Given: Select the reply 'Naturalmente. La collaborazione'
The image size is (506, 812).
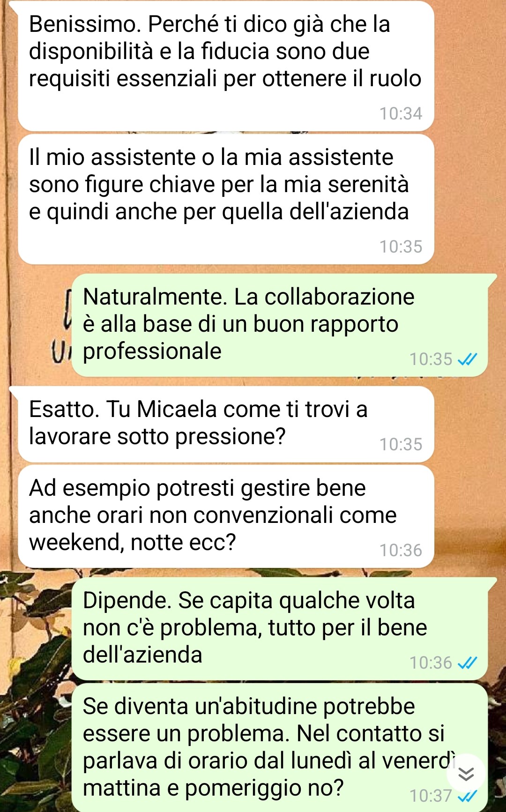Looking at the screenshot, I should coord(280,325).
